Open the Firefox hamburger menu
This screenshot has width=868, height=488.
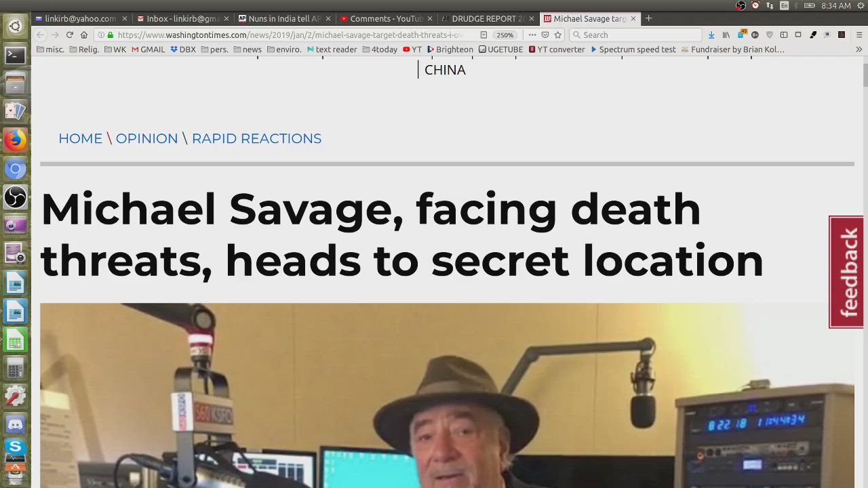click(859, 35)
